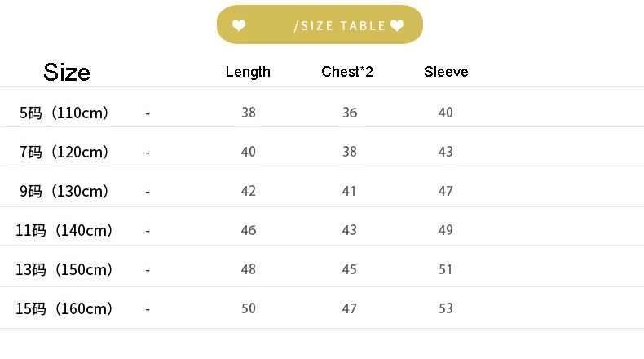
Task: Click chest value 38 for 120cm
Action: 350,152
